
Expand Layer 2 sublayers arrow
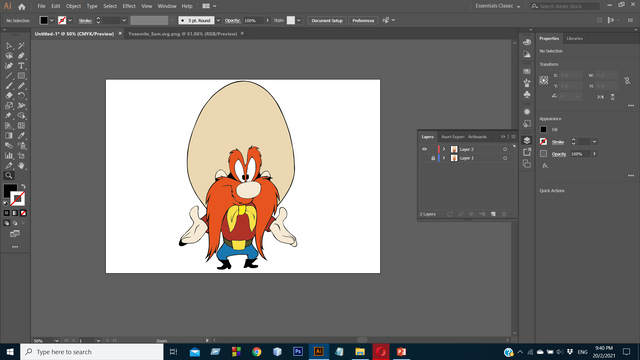point(444,149)
